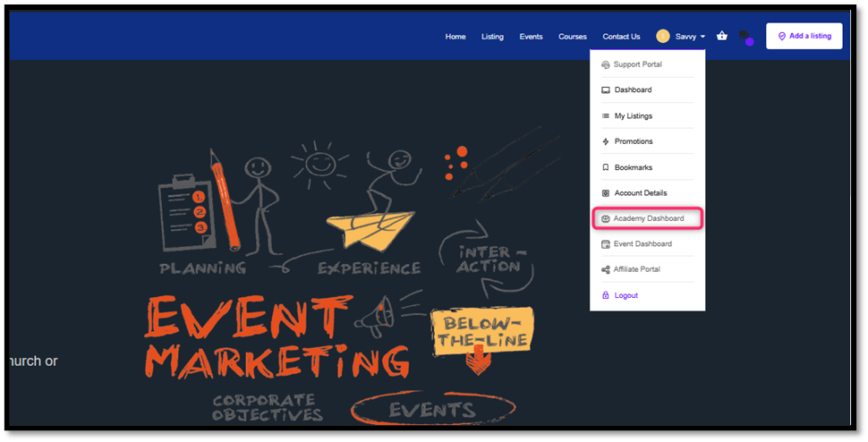Click the Bookmarks icon in menu

pyautogui.click(x=606, y=167)
